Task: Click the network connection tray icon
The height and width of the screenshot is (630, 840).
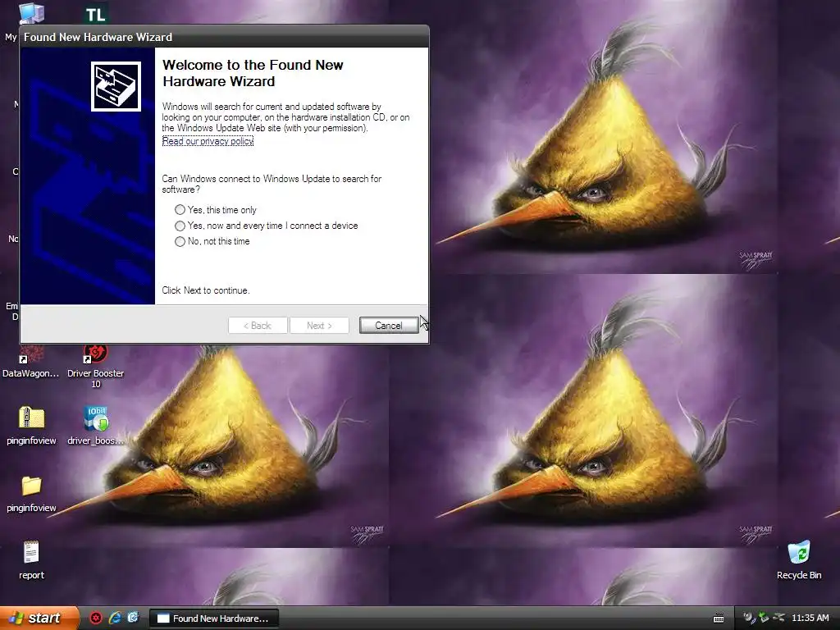Action: [778, 618]
